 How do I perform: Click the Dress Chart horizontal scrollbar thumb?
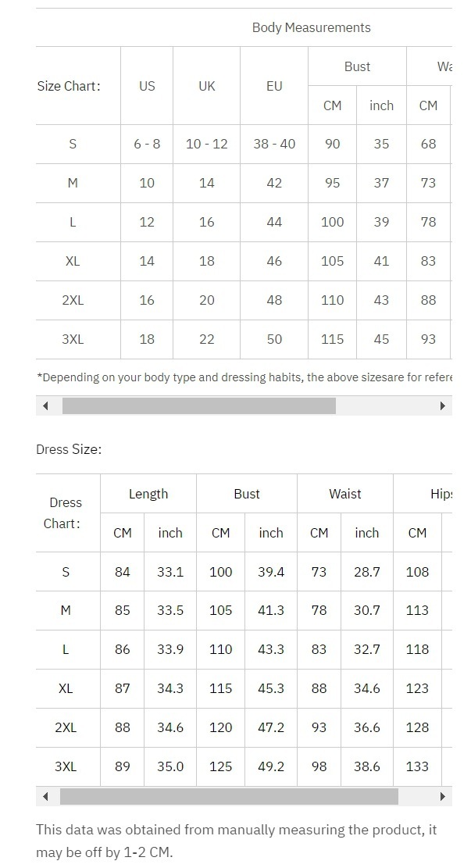pyautogui.click(x=228, y=797)
